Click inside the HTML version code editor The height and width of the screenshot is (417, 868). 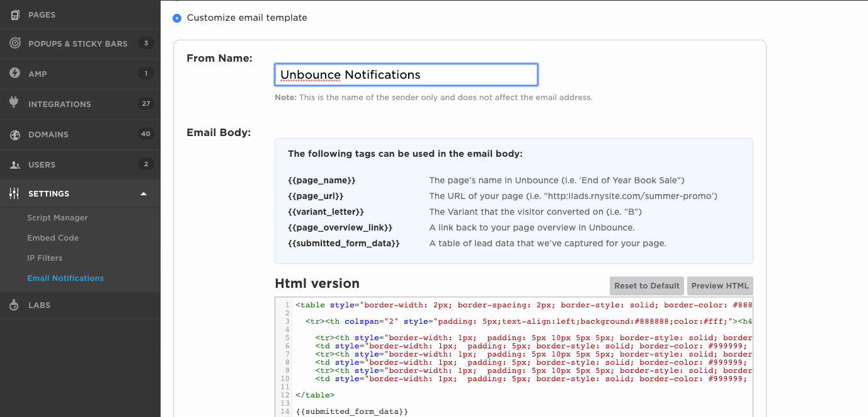(514, 357)
